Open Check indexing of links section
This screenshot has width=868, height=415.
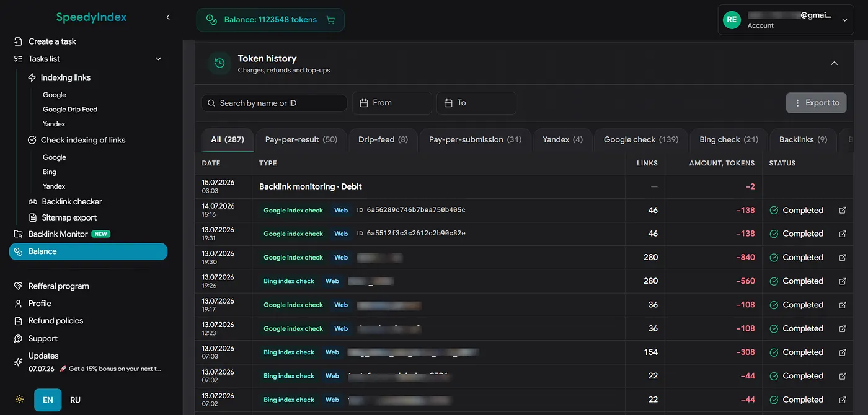click(83, 140)
